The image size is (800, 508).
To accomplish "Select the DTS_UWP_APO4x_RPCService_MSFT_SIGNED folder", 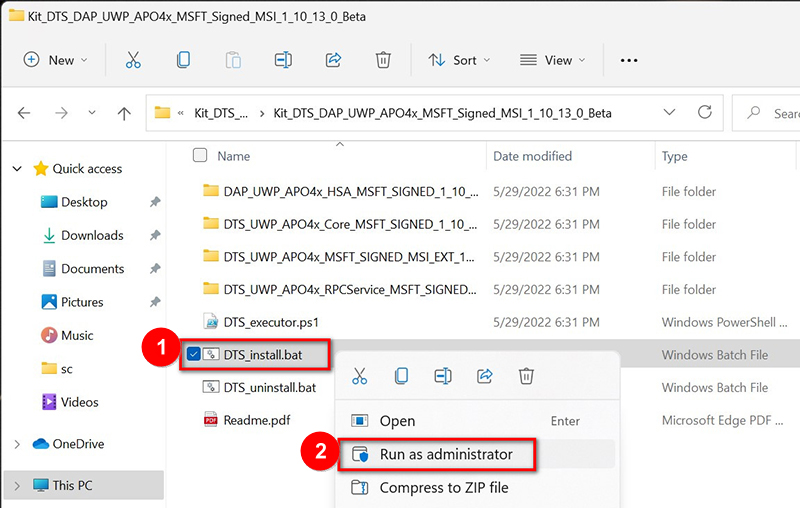I will point(350,290).
